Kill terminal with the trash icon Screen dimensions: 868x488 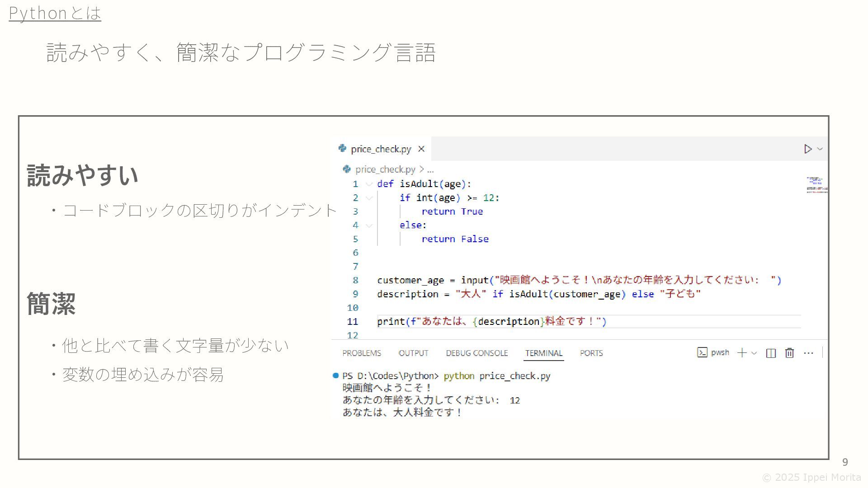(x=789, y=353)
